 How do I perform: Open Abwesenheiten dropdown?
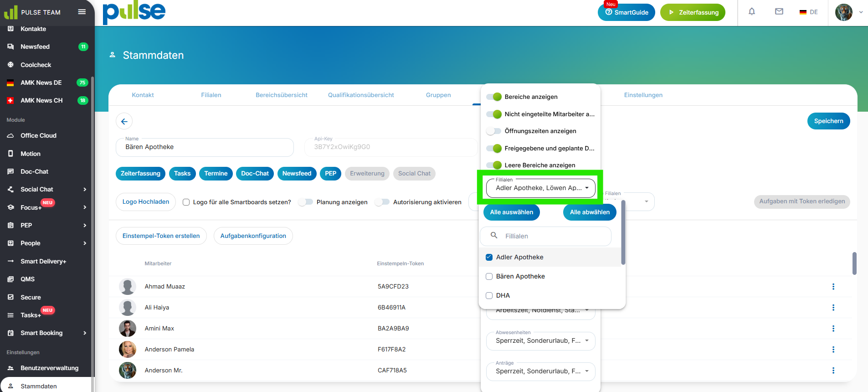coord(541,341)
